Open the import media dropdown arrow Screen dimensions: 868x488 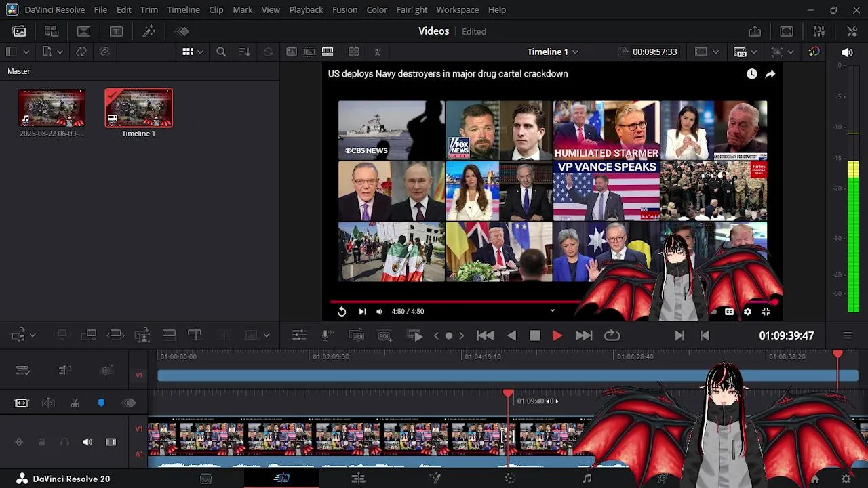coord(60,52)
